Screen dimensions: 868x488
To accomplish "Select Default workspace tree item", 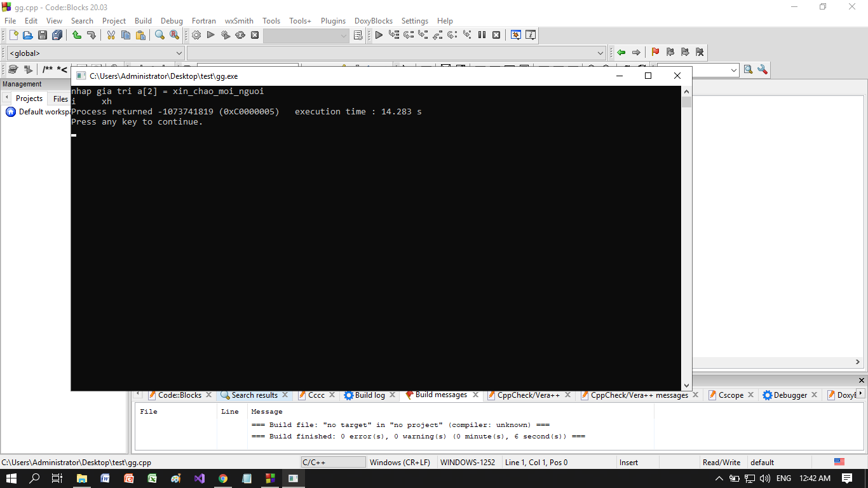I will pos(42,112).
